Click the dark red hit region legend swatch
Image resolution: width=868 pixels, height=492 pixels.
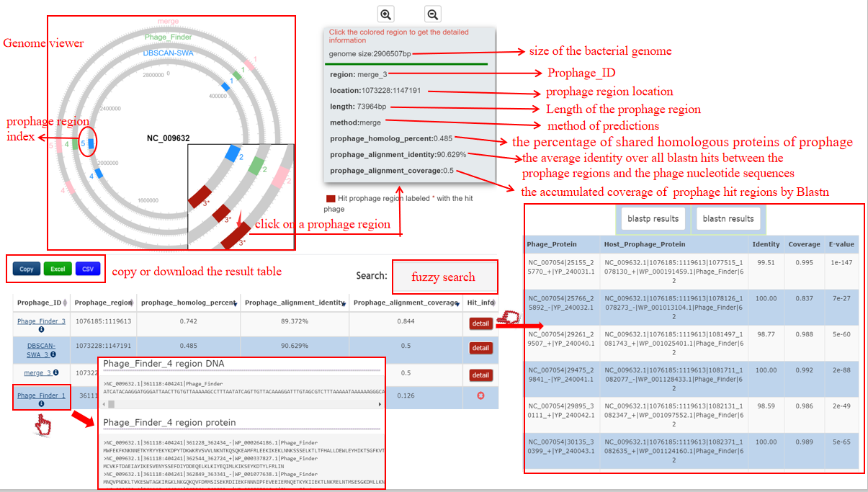[331, 198]
